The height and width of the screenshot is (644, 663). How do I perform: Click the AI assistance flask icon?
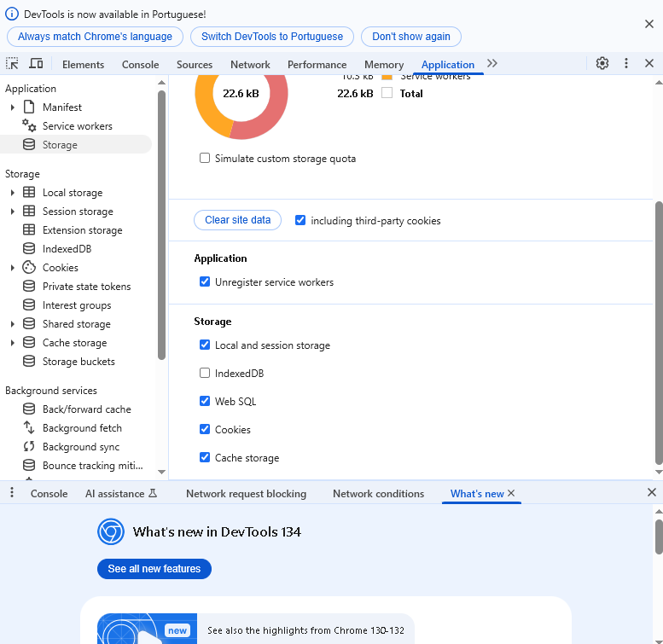(x=153, y=493)
